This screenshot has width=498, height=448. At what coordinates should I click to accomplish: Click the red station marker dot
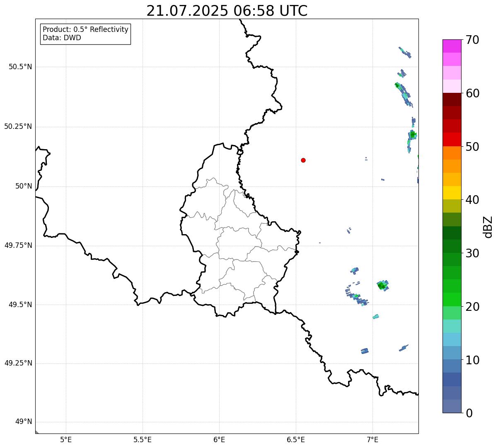click(x=303, y=160)
